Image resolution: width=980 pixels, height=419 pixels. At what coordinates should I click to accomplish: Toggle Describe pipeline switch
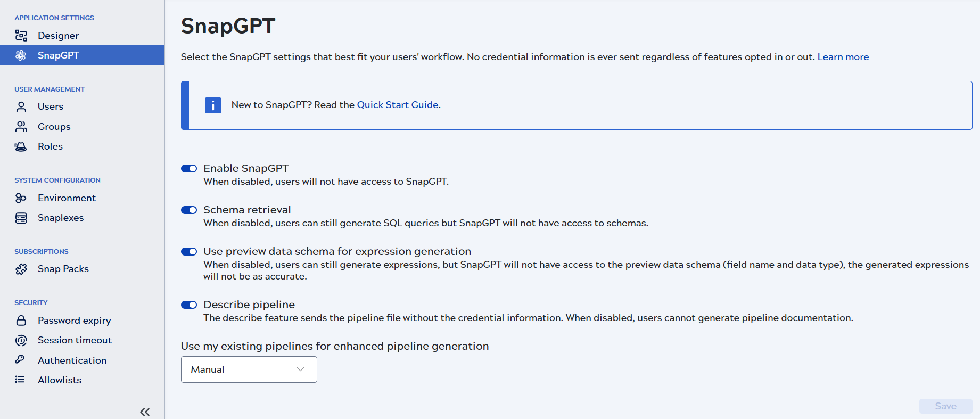pyautogui.click(x=189, y=305)
